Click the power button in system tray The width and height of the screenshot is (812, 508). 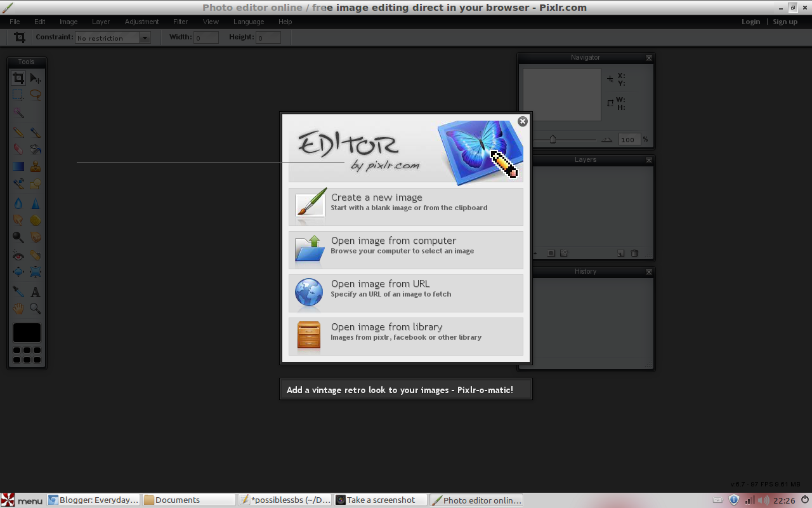point(804,500)
